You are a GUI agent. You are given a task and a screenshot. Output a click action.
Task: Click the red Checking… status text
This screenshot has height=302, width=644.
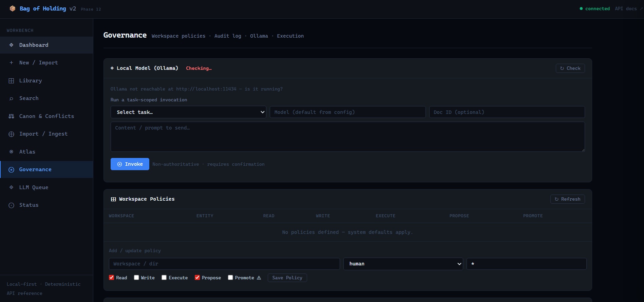tap(199, 68)
